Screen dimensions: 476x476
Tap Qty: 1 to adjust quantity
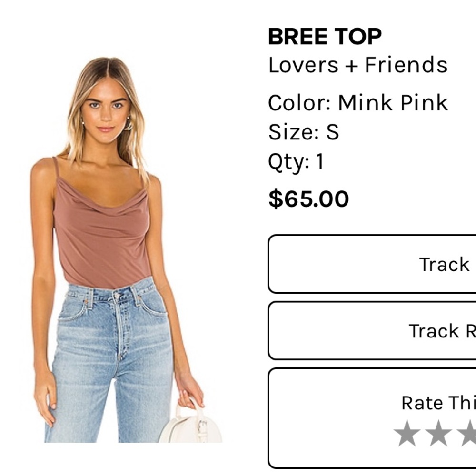(295, 161)
